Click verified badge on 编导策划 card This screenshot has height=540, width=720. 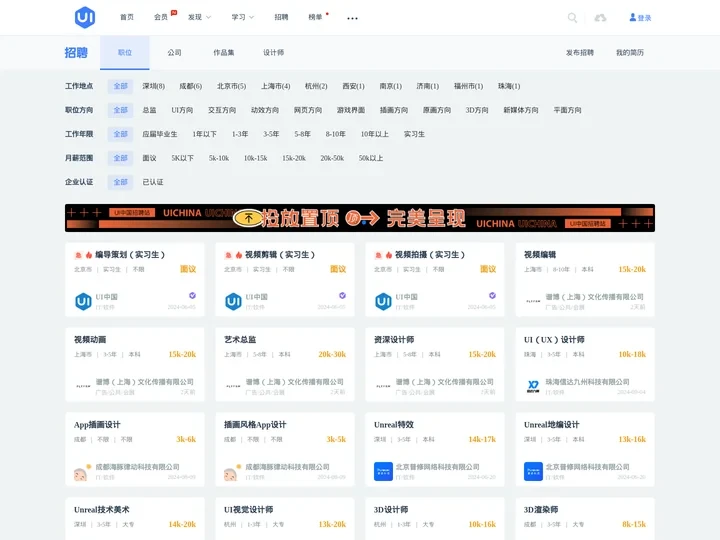pyautogui.click(x=192, y=295)
